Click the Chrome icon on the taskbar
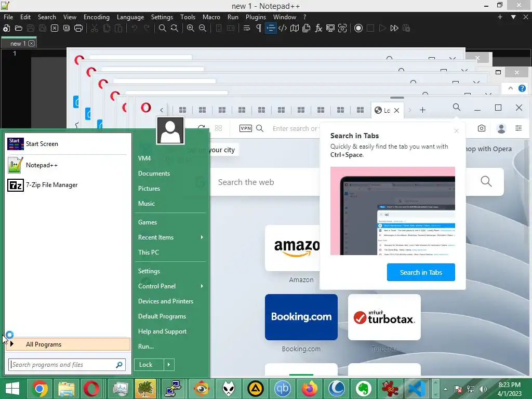532x399 pixels. (x=39, y=389)
